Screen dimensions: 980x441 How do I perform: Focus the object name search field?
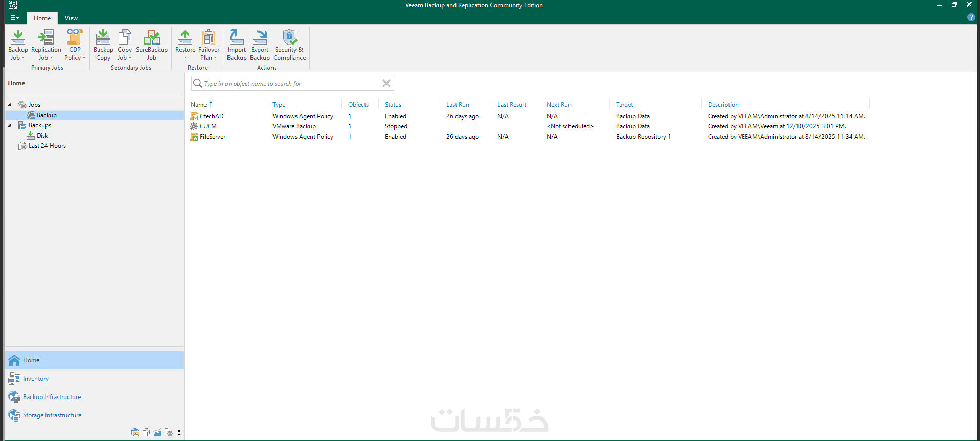click(x=291, y=83)
